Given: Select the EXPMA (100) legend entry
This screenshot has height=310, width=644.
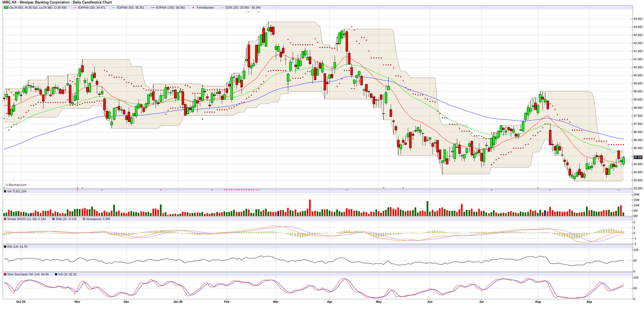Looking at the screenshot, I should (x=168, y=8).
